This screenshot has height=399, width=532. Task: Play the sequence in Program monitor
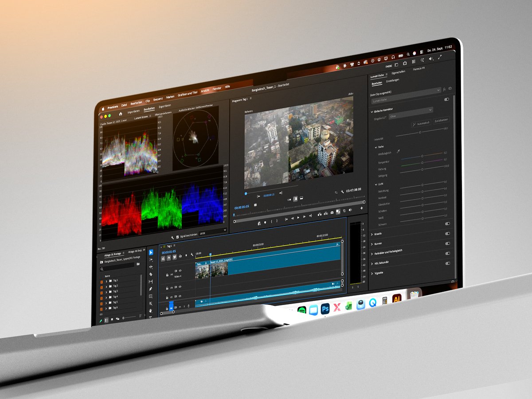click(298, 217)
